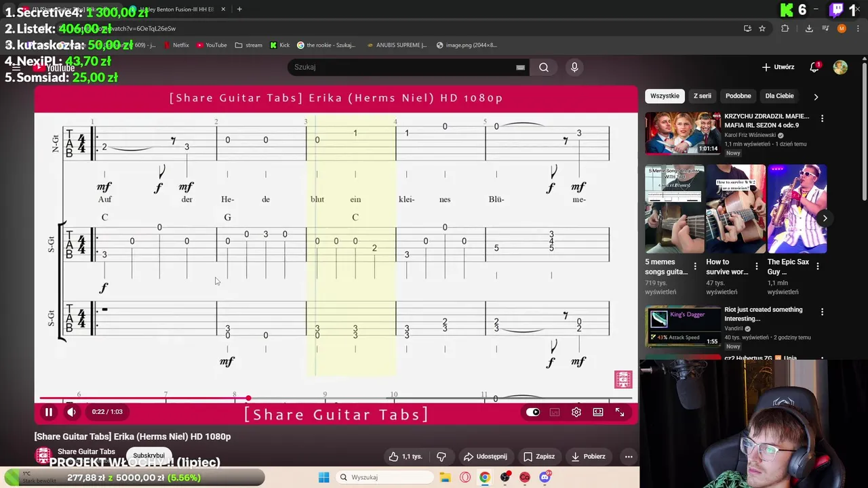This screenshot has width=868, height=488.
Task: Enter fullscreen mode
Action: click(620, 412)
